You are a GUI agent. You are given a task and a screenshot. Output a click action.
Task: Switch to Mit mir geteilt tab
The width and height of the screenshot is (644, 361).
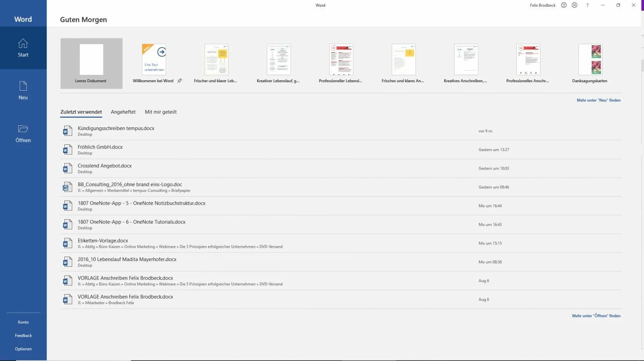click(x=161, y=112)
